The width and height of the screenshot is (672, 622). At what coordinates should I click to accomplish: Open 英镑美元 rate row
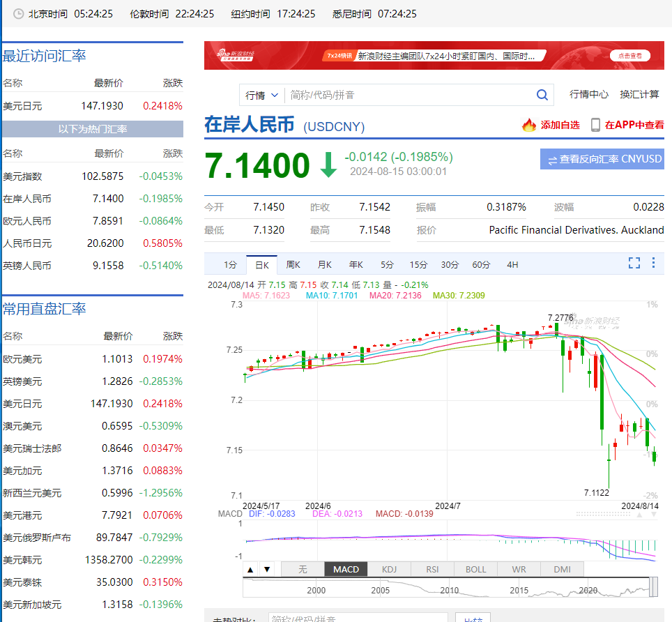[x=93, y=381]
